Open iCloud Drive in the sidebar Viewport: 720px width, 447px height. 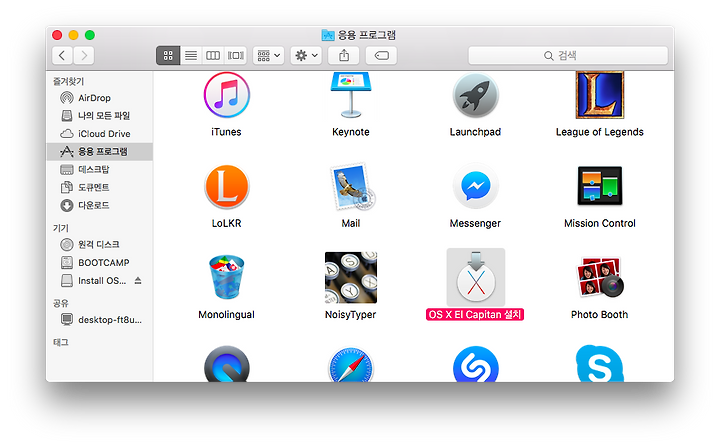tap(99, 134)
